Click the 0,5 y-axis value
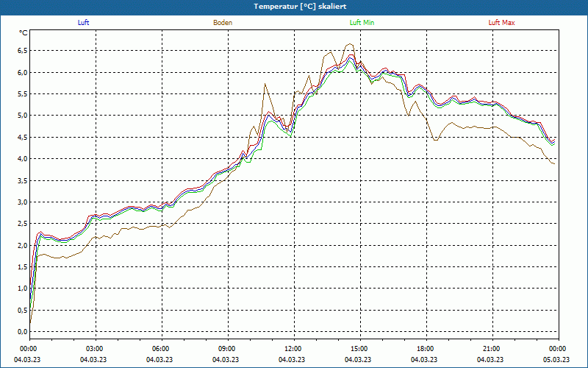Screen dimensions: 588x368 click(22, 310)
